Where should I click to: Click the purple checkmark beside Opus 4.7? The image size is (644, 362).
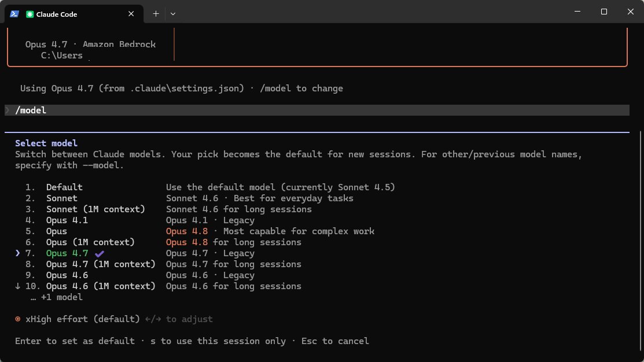click(100, 254)
